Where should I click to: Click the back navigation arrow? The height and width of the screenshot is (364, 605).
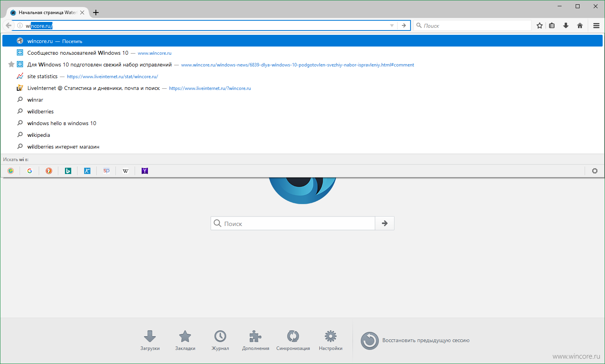(x=8, y=25)
